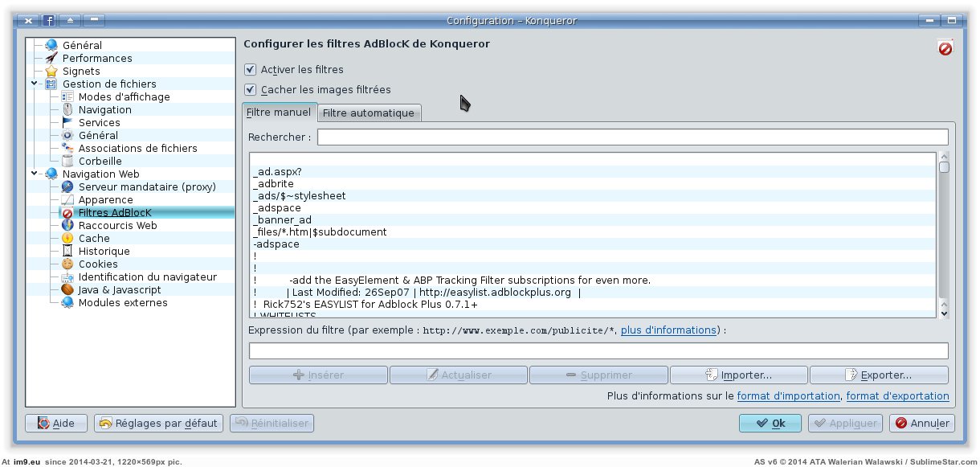The width and height of the screenshot is (980, 467).
Task: Collapse the Gestion de fichiers tree branch
Action: coord(35,84)
